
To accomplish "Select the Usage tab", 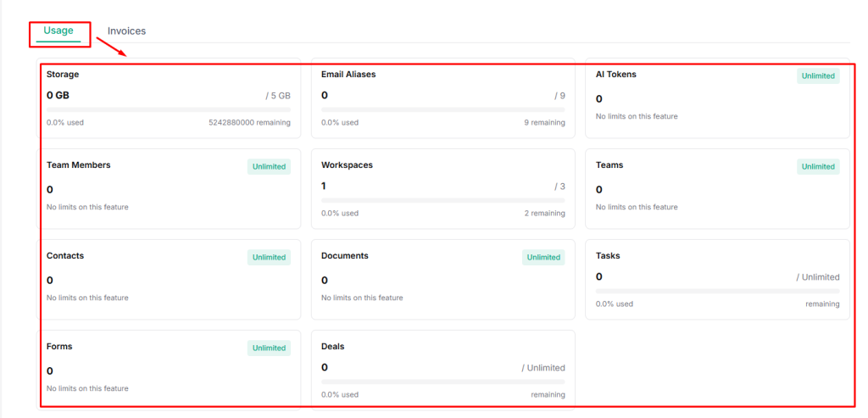I will pyautogui.click(x=58, y=31).
